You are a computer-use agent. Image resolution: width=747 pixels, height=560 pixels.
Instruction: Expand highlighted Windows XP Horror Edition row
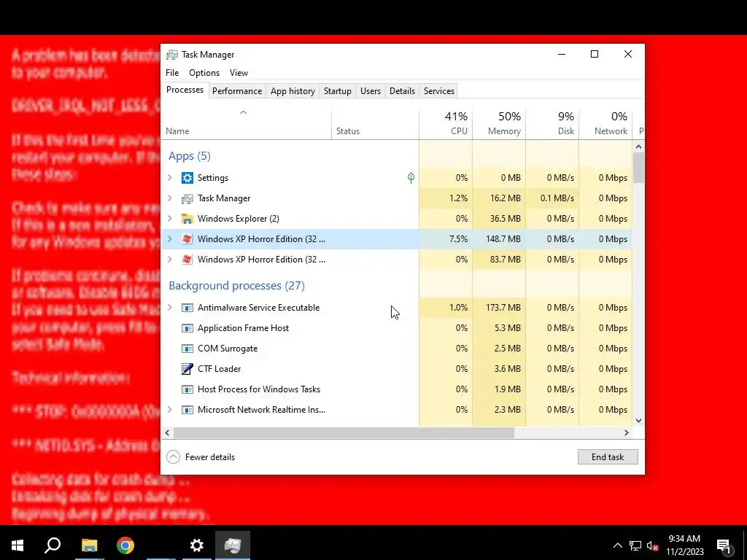(170, 239)
